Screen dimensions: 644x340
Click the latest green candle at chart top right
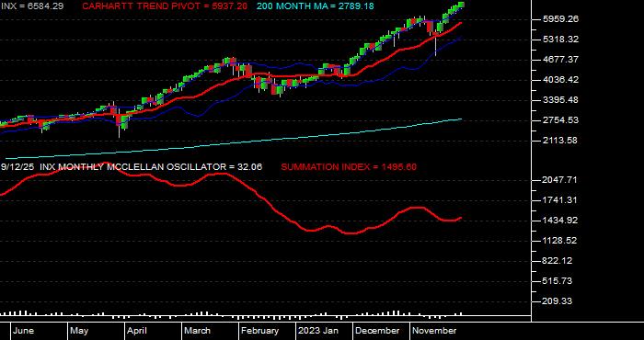tap(461, 5)
